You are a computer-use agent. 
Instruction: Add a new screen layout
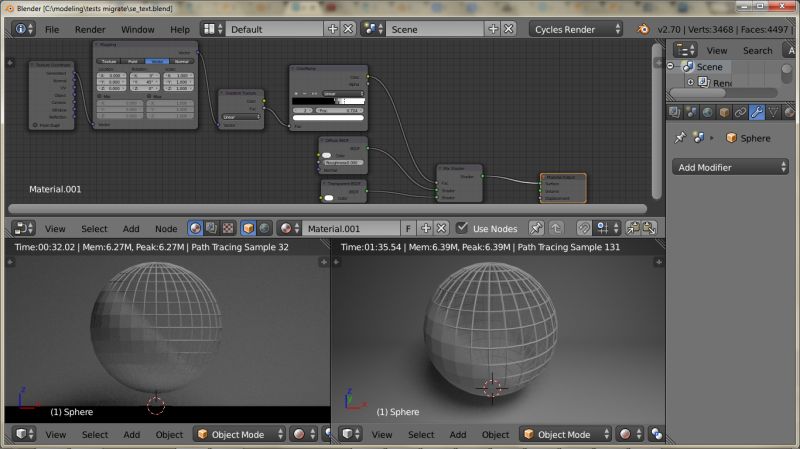[x=333, y=29]
